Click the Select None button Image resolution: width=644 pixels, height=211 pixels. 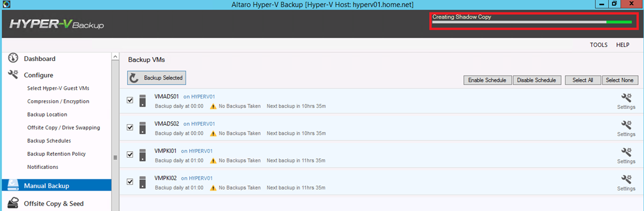(620, 80)
